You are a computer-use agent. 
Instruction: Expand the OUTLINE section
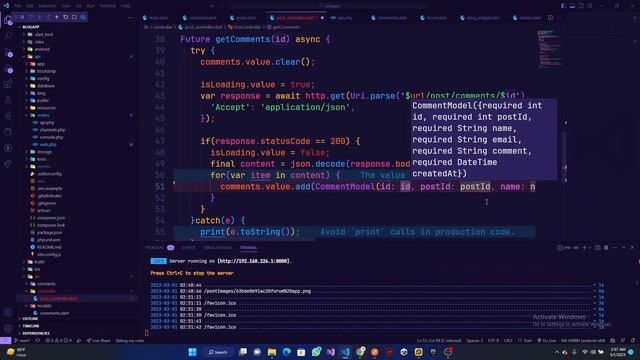point(29,318)
